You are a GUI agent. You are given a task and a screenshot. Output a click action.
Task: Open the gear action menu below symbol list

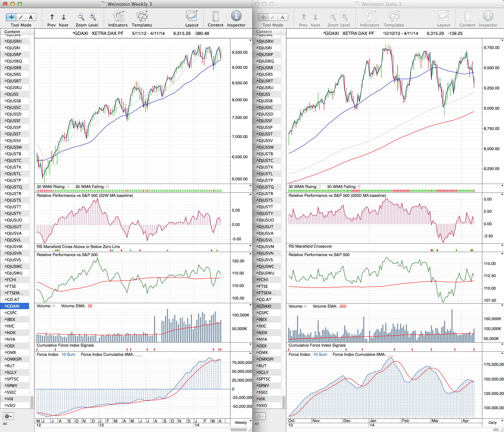click(8, 416)
